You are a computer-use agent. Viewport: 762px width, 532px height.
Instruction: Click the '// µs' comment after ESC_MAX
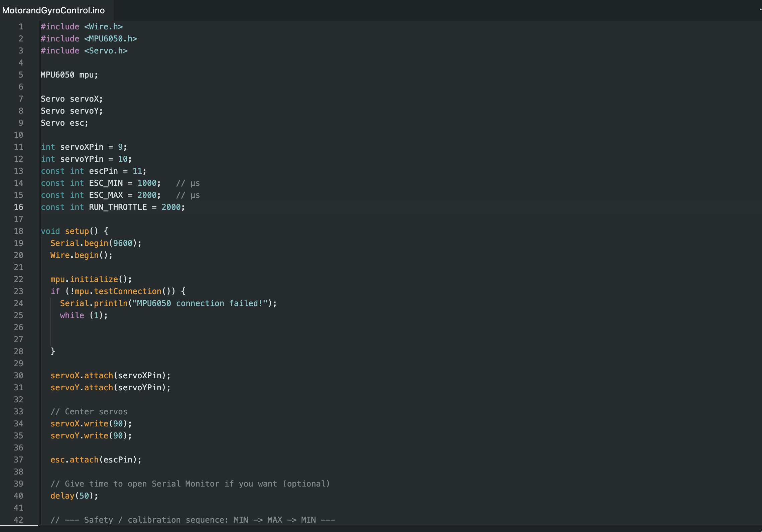pyautogui.click(x=188, y=195)
